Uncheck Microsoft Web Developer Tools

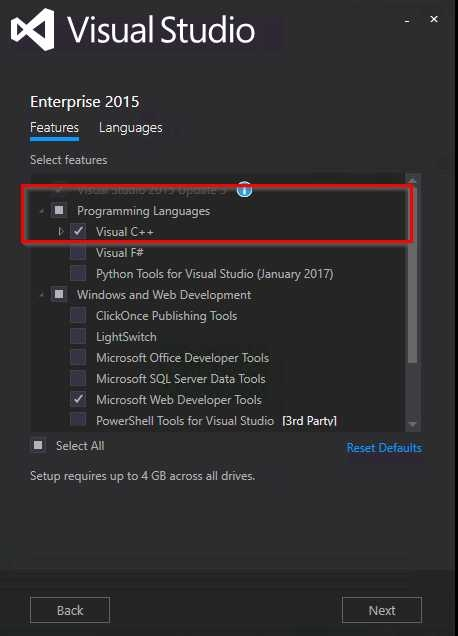pos(78,400)
